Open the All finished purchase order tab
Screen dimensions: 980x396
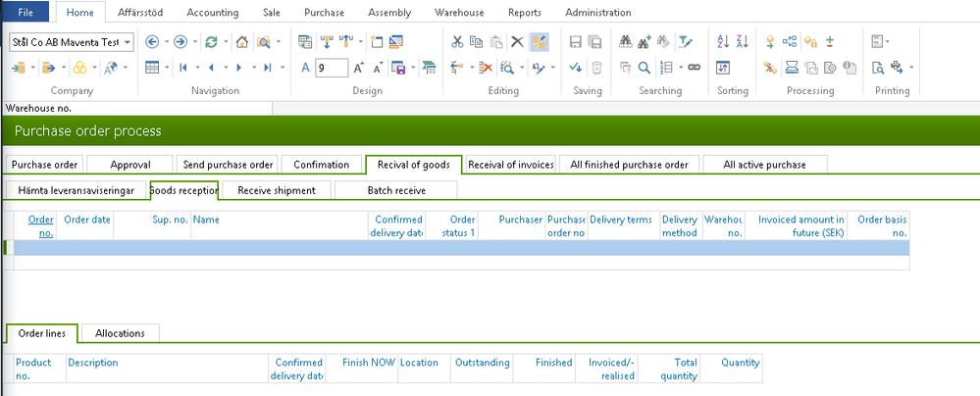tap(629, 165)
